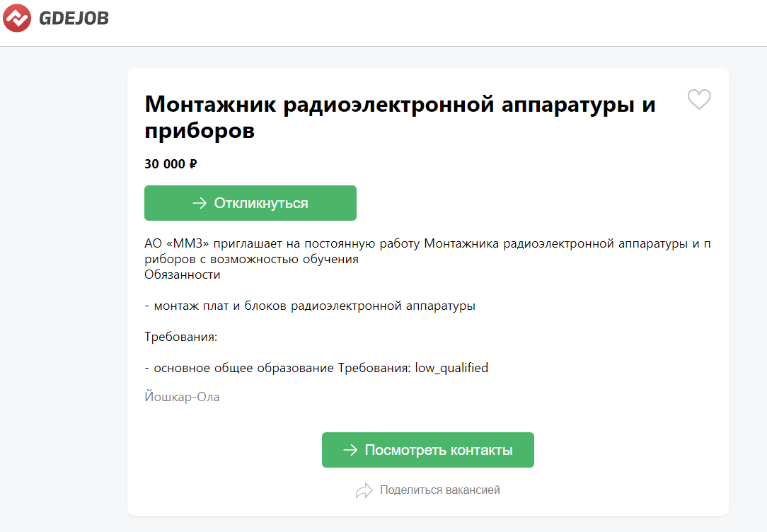The image size is (767, 532).
Task: Click the red GDEJOB logo icon
Action: click(x=17, y=18)
